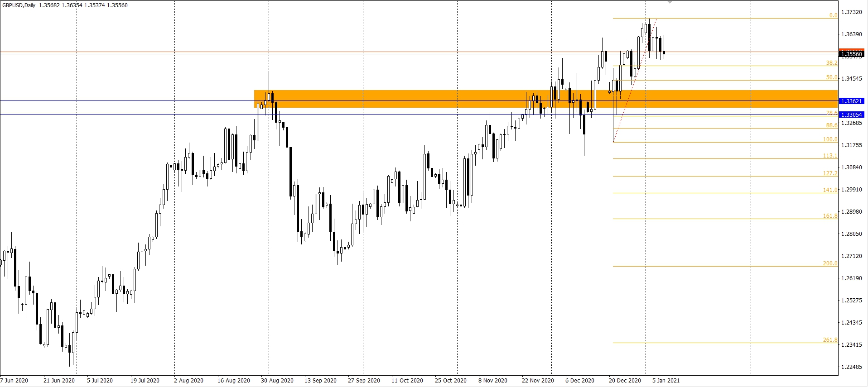Click the blue 1.33054 price label

click(x=851, y=115)
